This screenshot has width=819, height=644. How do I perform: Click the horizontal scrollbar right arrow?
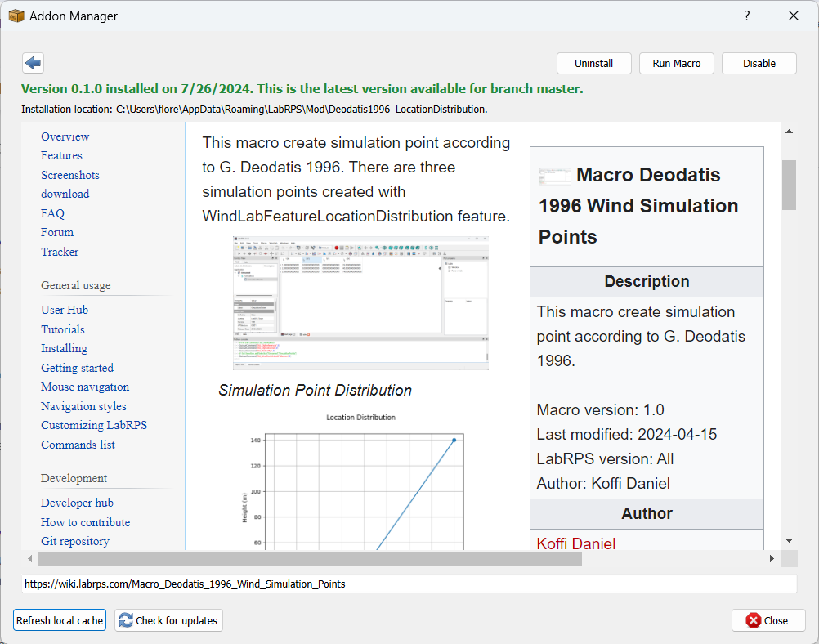coord(772,558)
